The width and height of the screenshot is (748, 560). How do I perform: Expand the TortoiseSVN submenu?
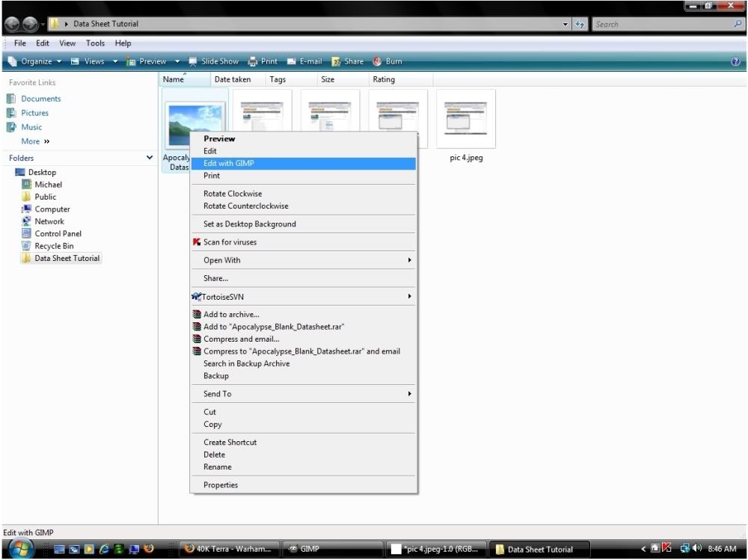tap(409, 296)
